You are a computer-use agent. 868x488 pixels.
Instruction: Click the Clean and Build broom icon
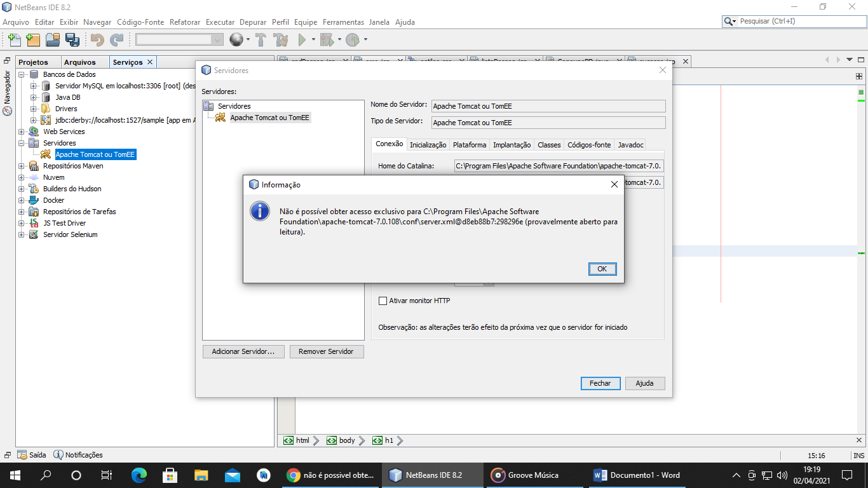pyautogui.click(x=281, y=40)
